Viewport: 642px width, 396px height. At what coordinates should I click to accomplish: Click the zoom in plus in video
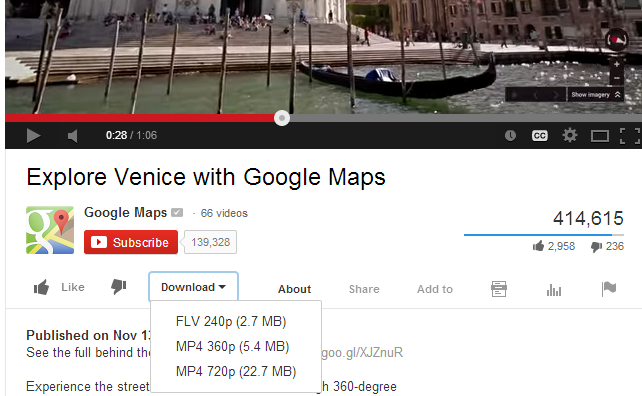pyautogui.click(x=616, y=64)
